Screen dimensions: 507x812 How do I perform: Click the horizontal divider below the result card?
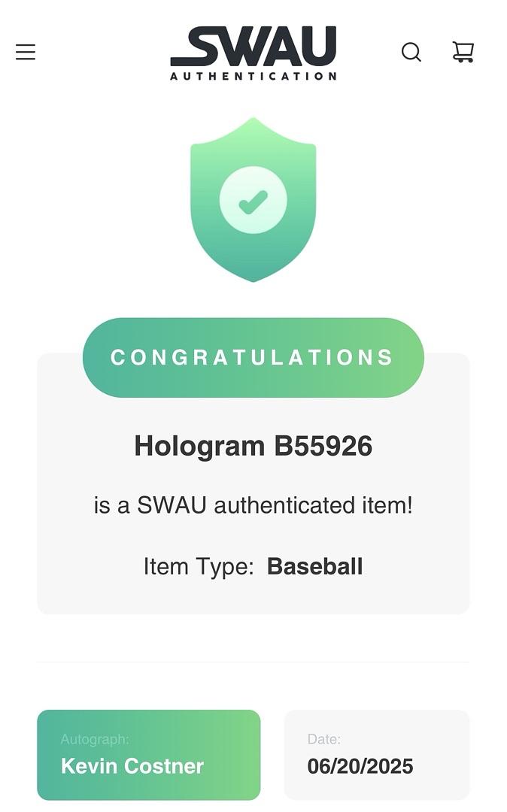(x=253, y=662)
